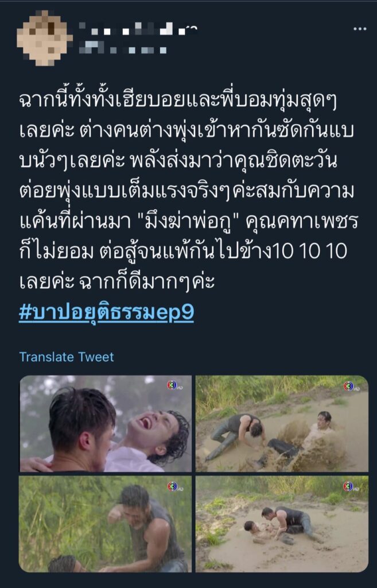The width and height of the screenshot is (377, 588).
Task: Open the top-left close-up rain fight photo
Action: coord(106,423)
